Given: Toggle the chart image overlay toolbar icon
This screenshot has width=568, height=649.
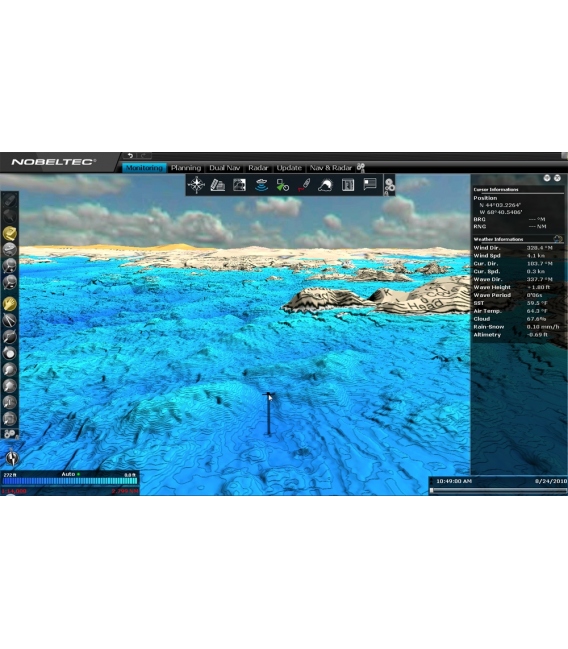Looking at the screenshot, I should coord(239,185).
